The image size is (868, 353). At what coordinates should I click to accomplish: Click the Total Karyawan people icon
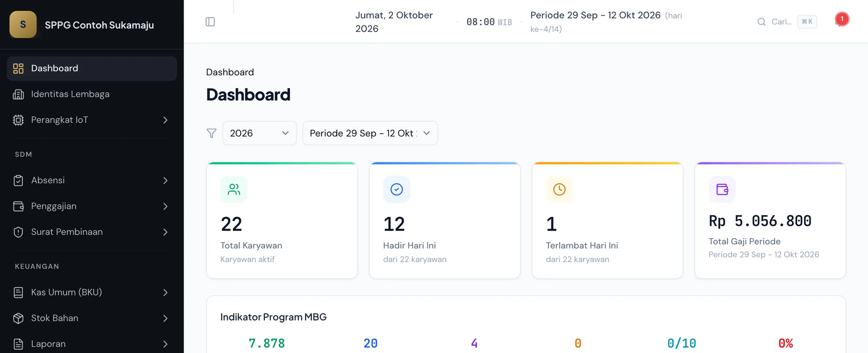234,189
